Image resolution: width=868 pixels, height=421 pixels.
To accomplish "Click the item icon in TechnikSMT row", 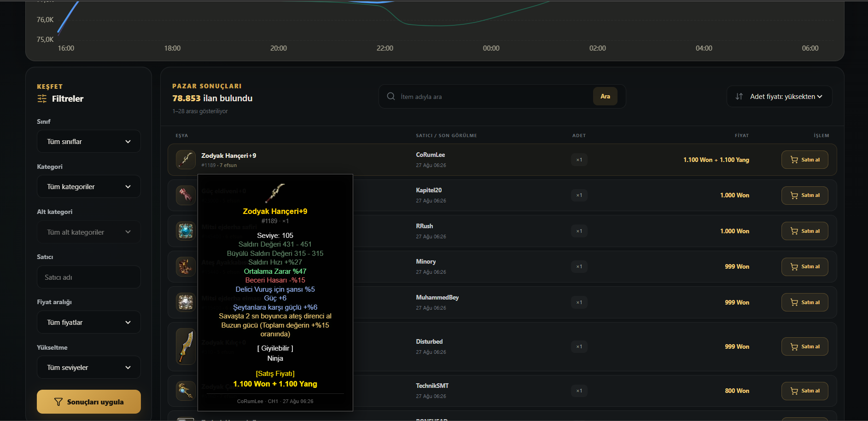I will click(186, 391).
